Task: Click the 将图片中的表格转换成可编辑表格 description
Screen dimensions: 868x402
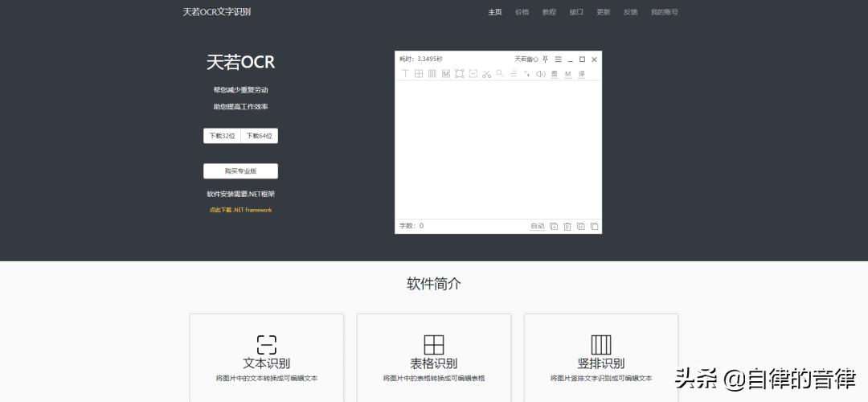Action: [x=434, y=379]
